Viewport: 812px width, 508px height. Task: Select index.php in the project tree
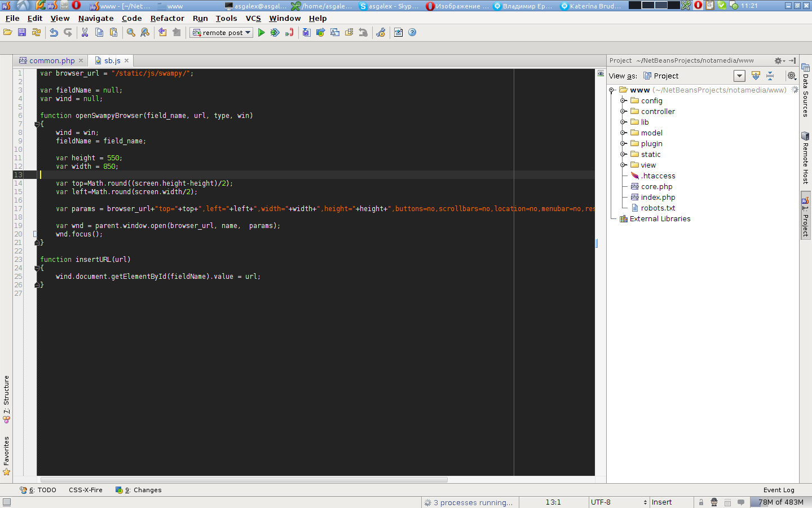tap(652, 197)
